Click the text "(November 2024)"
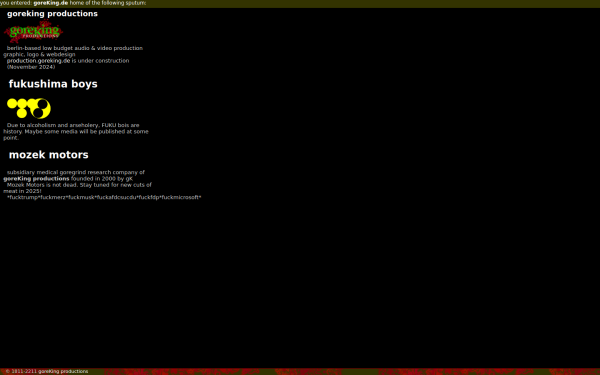Viewport: 600px width, 375px height. click(31, 67)
